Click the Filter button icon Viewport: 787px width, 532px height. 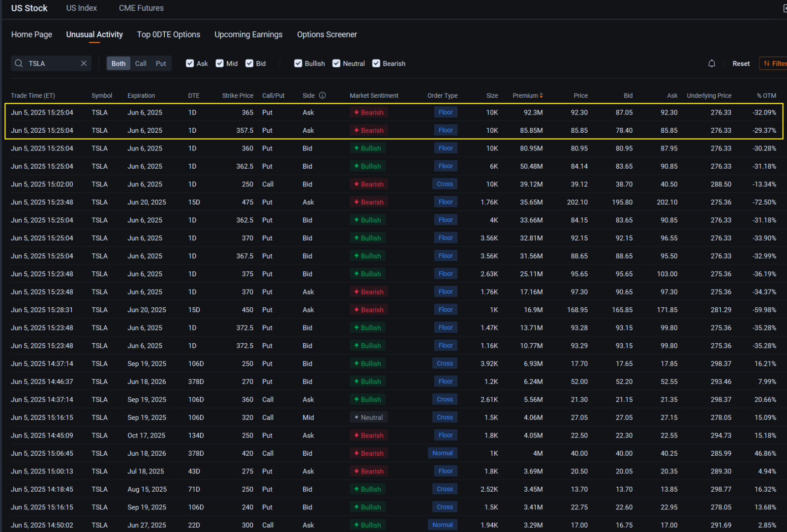(767, 63)
